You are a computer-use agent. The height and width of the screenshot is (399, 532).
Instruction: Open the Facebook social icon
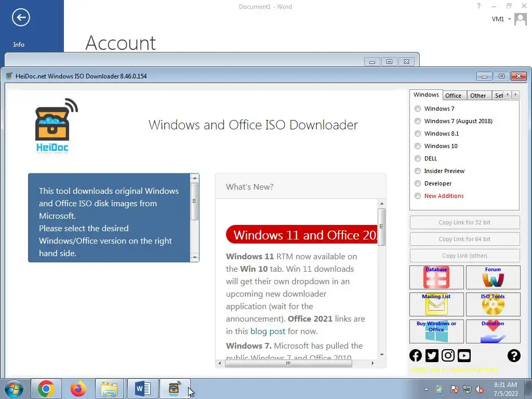point(416,355)
